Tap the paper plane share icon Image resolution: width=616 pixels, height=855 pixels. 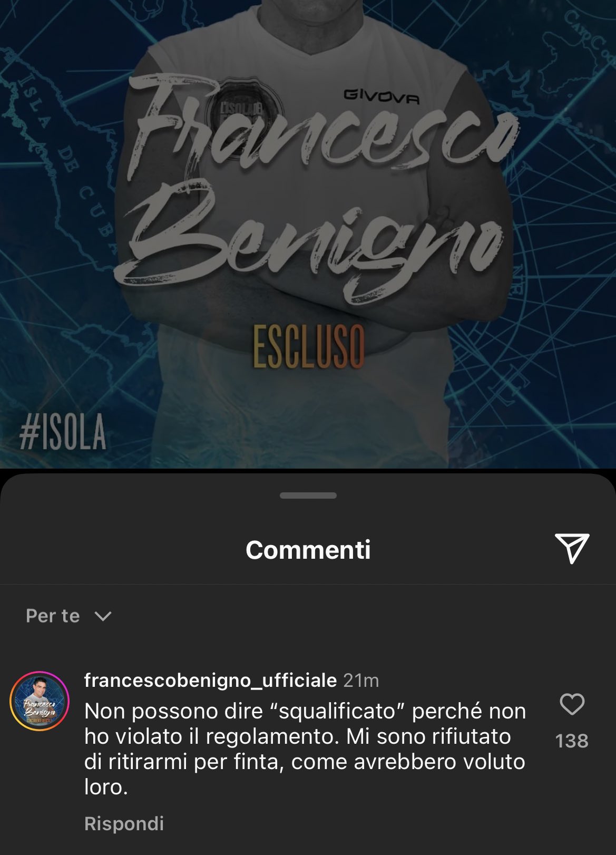tap(572, 549)
